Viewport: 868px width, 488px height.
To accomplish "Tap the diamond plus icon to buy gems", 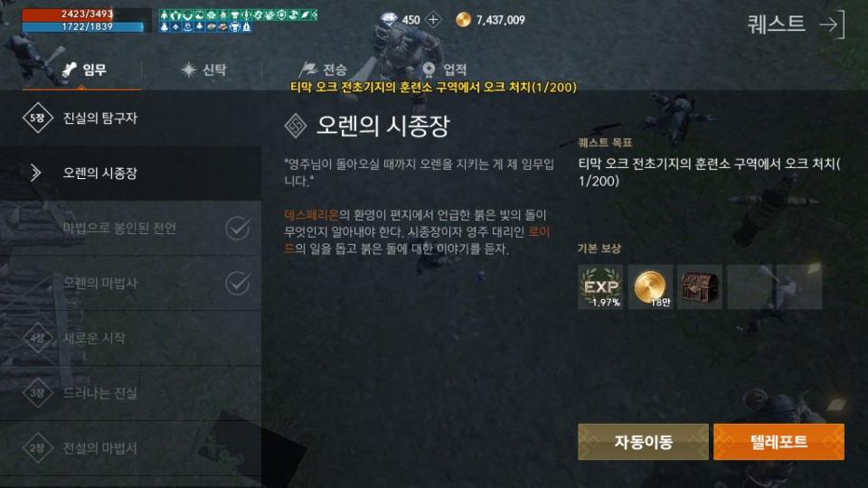I will (433, 20).
